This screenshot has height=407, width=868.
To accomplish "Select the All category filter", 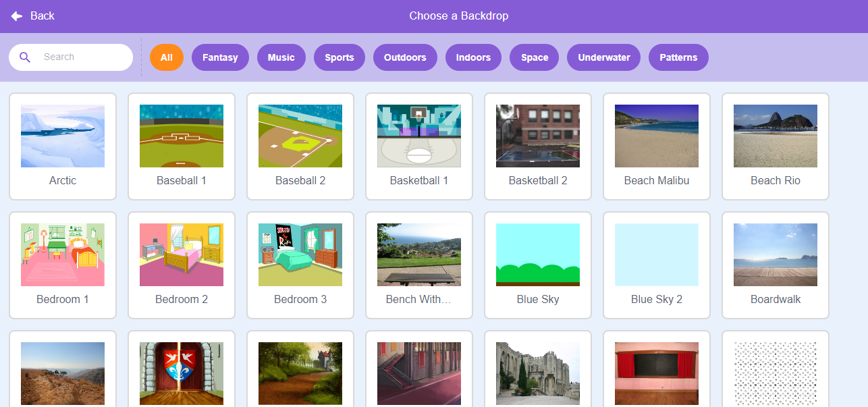I will click(167, 57).
